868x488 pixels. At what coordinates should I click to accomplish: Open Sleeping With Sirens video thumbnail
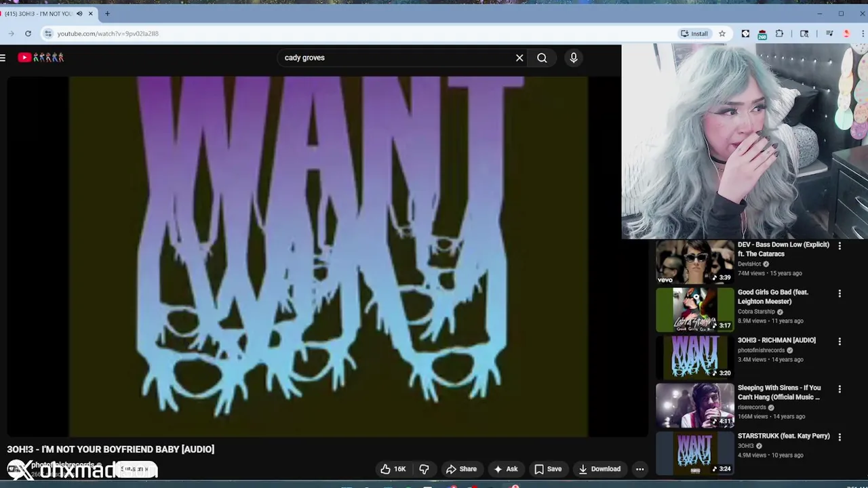pos(694,405)
